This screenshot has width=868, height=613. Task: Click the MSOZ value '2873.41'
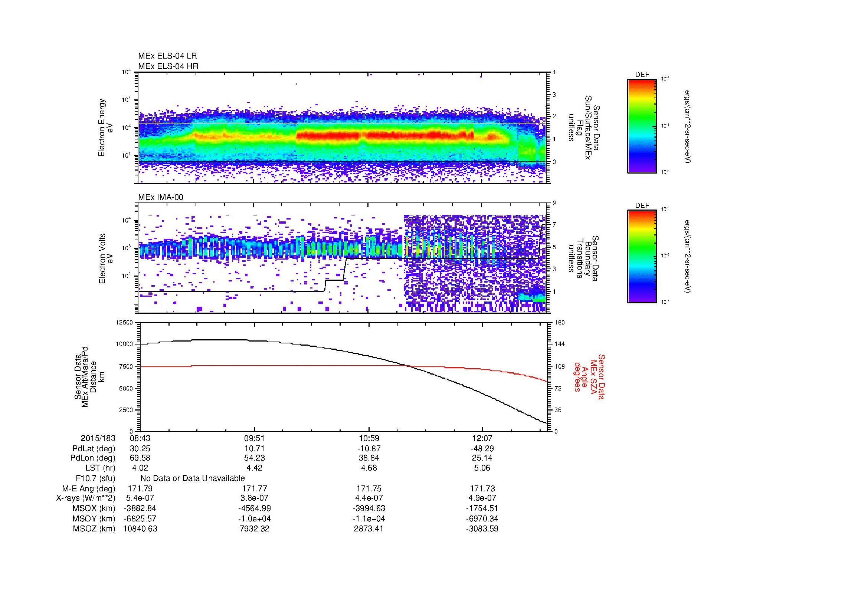point(369,529)
